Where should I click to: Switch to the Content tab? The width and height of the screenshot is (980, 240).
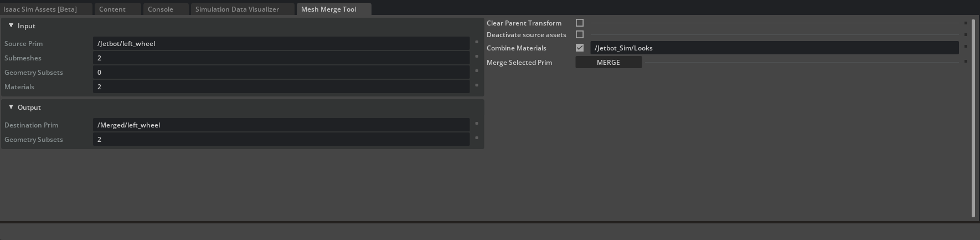[x=112, y=9]
